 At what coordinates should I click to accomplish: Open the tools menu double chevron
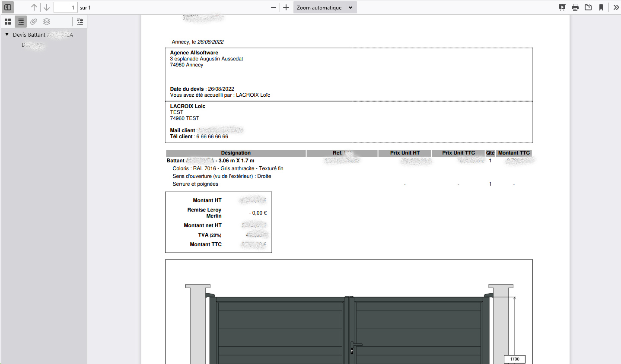coord(616,7)
